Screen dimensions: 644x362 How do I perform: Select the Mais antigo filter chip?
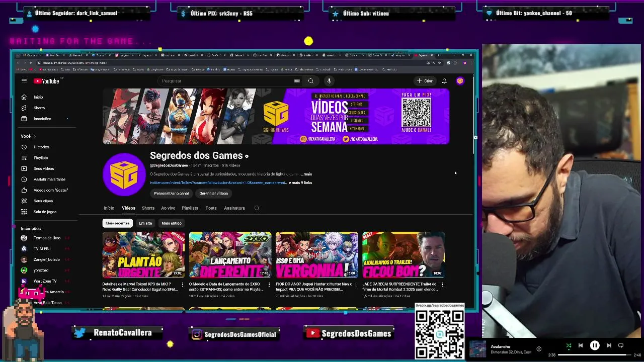coord(172,223)
